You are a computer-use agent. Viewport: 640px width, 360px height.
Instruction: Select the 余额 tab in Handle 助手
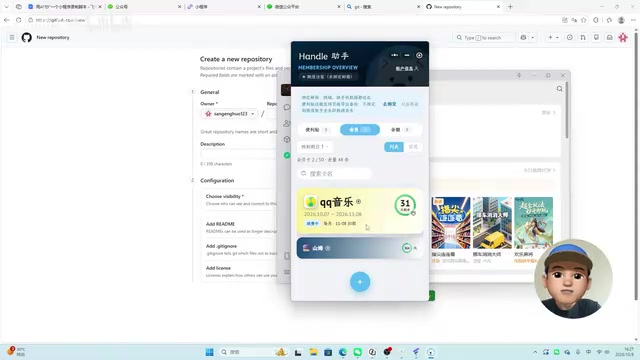click(x=400, y=130)
